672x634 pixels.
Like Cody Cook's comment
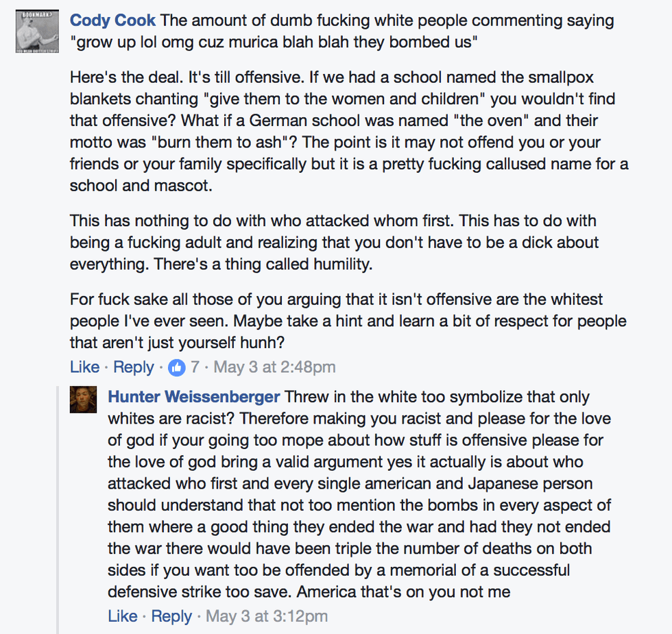click(84, 367)
